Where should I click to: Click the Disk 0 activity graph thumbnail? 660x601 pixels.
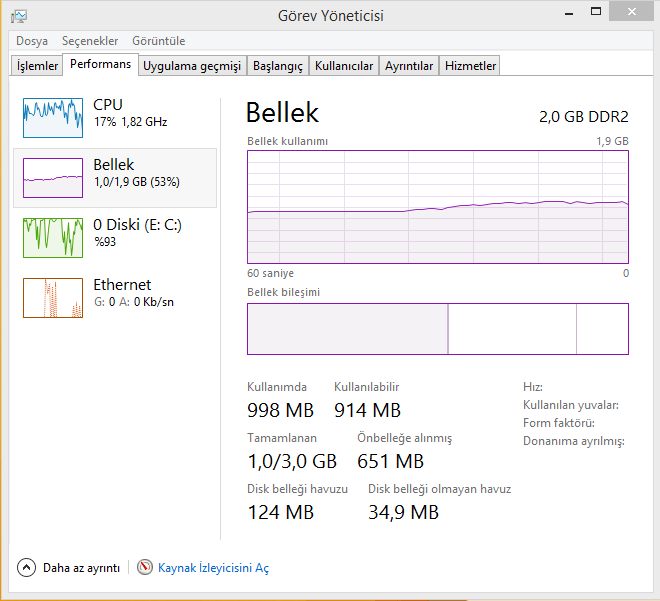[x=53, y=237]
